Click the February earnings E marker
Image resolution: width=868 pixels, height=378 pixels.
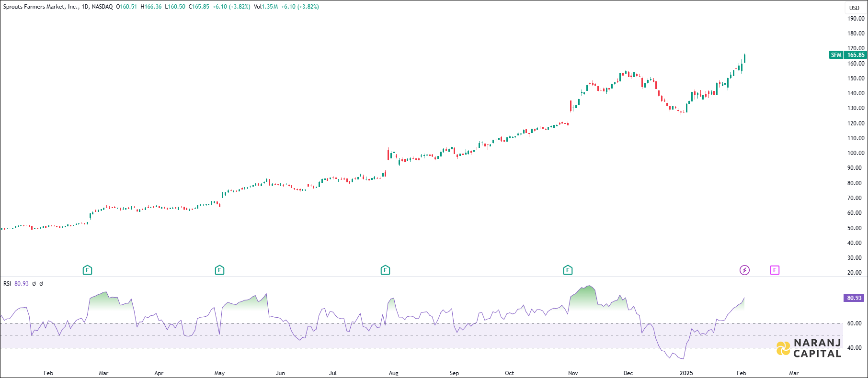point(87,270)
